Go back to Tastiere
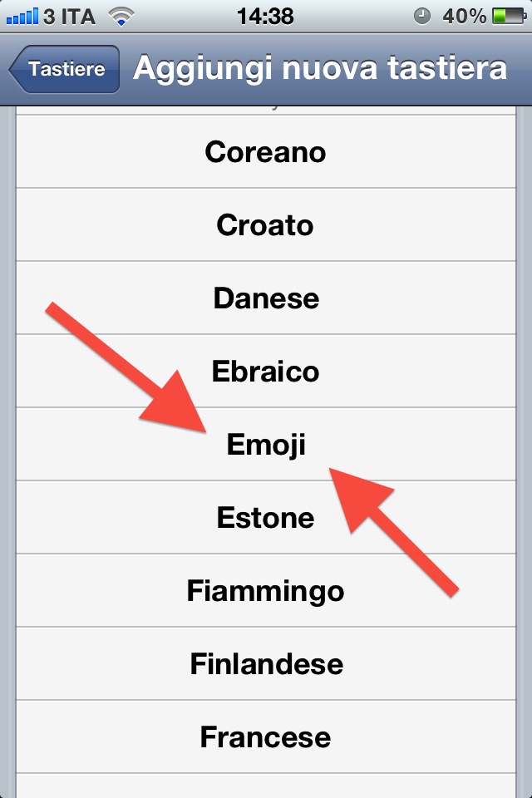The width and height of the screenshot is (532, 798). coord(65,69)
